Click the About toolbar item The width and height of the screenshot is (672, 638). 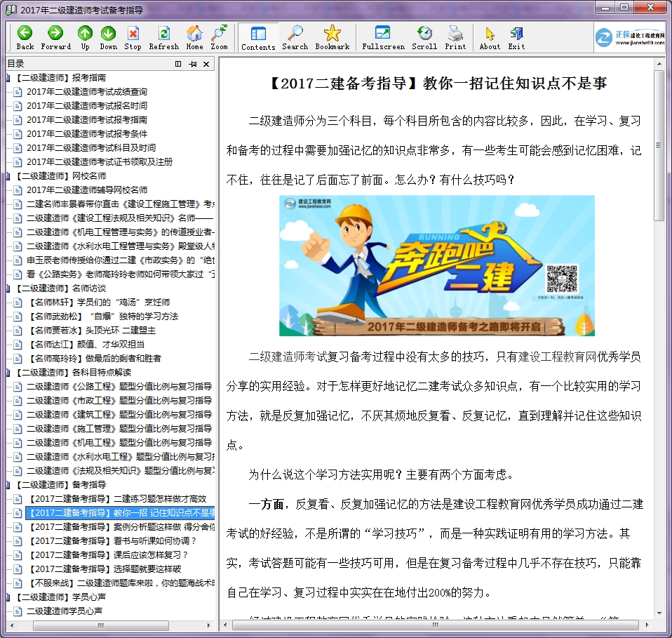[x=490, y=33]
